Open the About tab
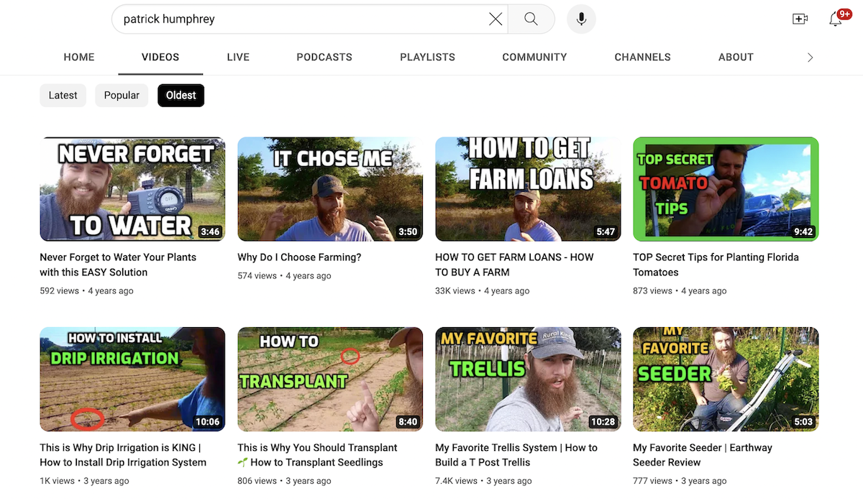This screenshot has width=863, height=504. 736,58
